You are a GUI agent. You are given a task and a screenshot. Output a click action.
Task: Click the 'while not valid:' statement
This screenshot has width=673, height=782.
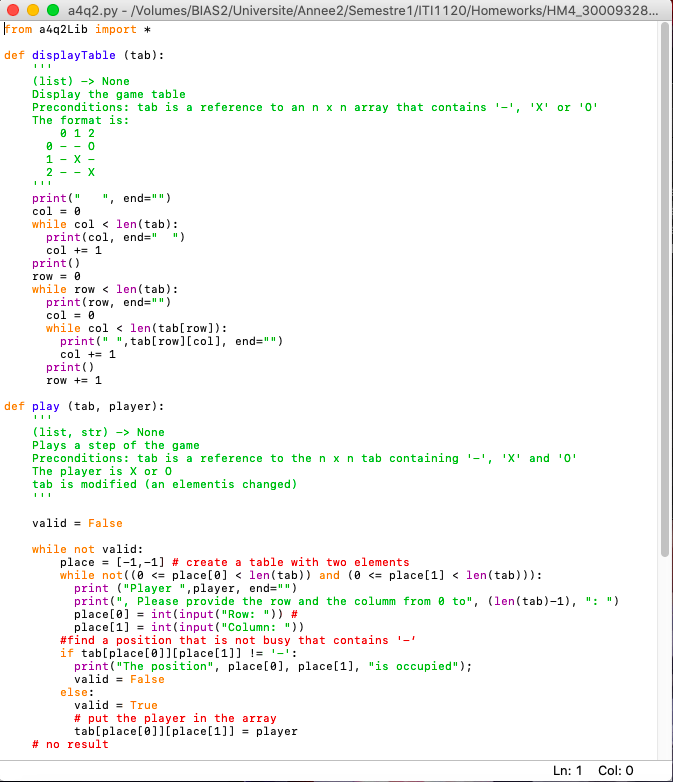point(88,549)
